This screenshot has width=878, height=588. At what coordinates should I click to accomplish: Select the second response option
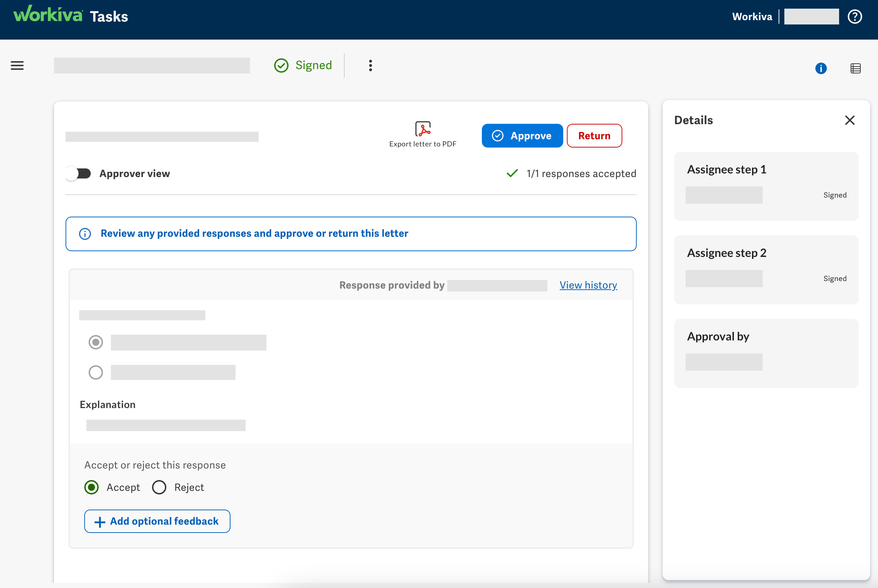(x=96, y=372)
